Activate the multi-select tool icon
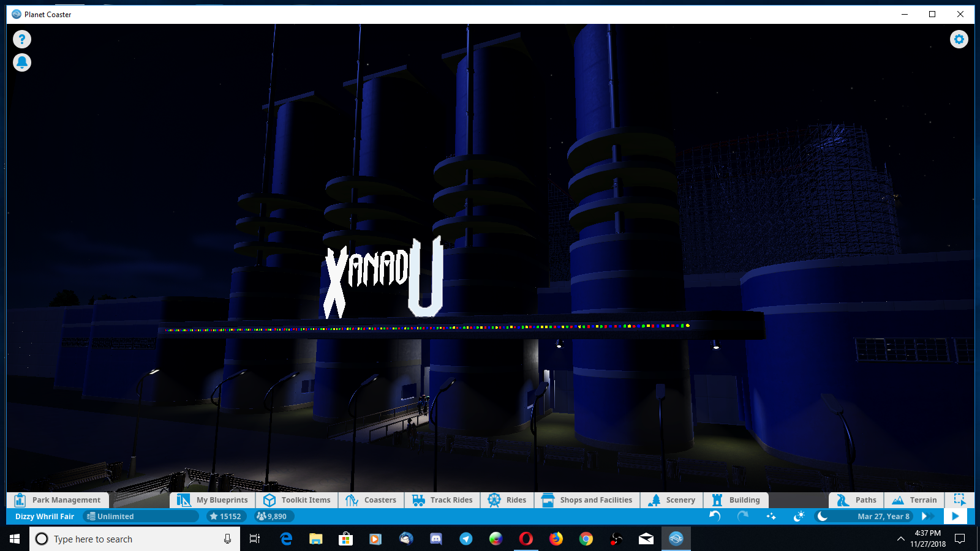This screenshot has width=980, height=551. coord(960,500)
